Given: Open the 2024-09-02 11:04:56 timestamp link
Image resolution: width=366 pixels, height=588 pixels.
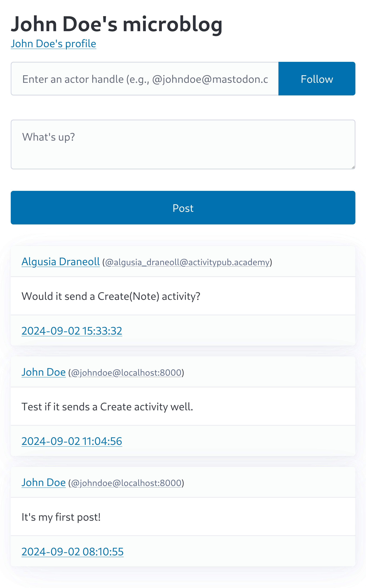Looking at the screenshot, I should (x=72, y=441).
